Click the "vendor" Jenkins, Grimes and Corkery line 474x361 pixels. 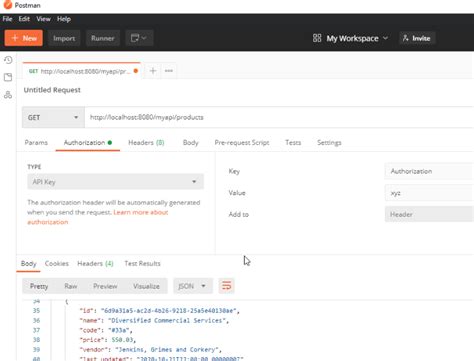(150, 350)
